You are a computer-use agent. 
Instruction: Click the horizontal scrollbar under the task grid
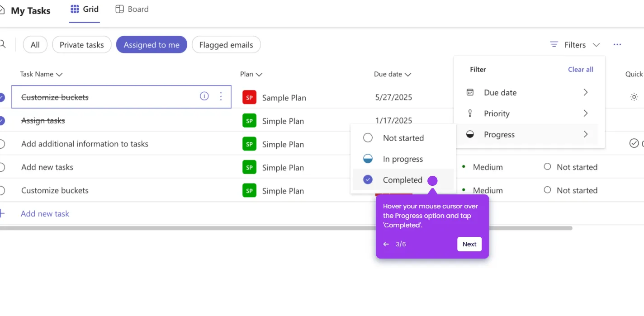click(286, 228)
